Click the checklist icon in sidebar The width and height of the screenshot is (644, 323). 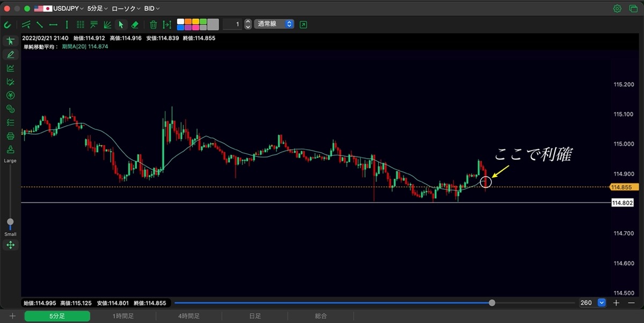10,123
